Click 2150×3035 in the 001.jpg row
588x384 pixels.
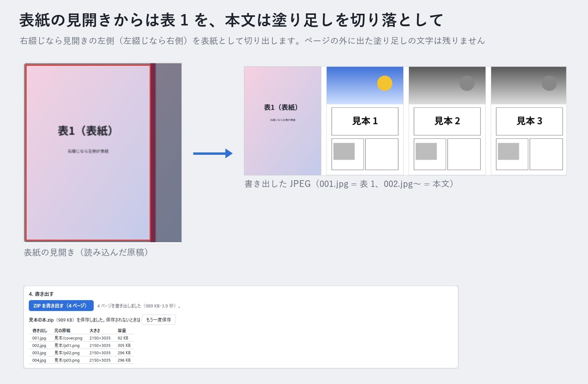point(100,338)
